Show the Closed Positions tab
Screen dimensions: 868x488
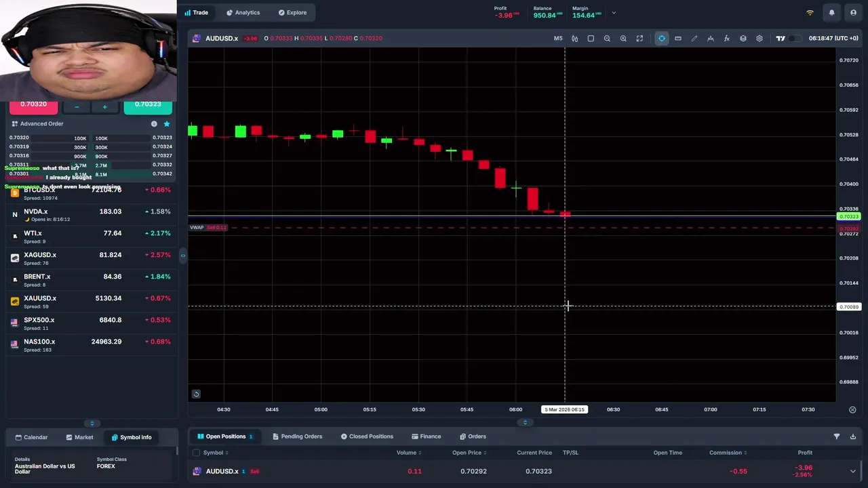pos(367,436)
